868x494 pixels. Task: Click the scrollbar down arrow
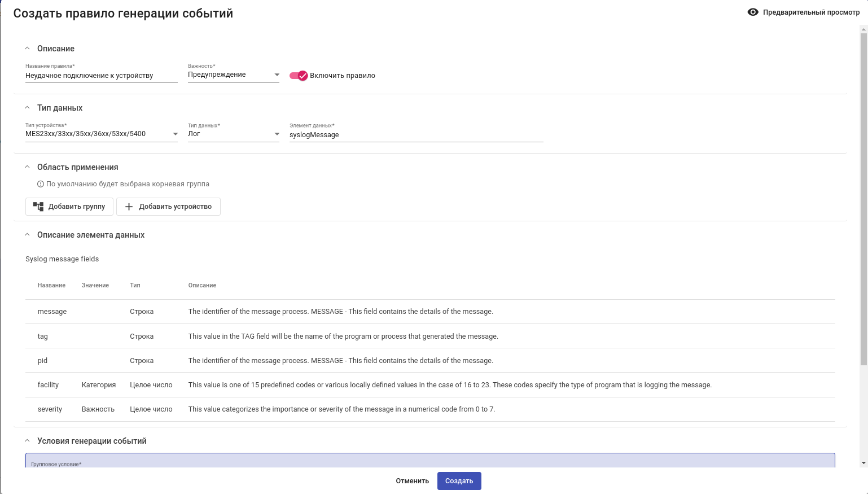coord(863,463)
